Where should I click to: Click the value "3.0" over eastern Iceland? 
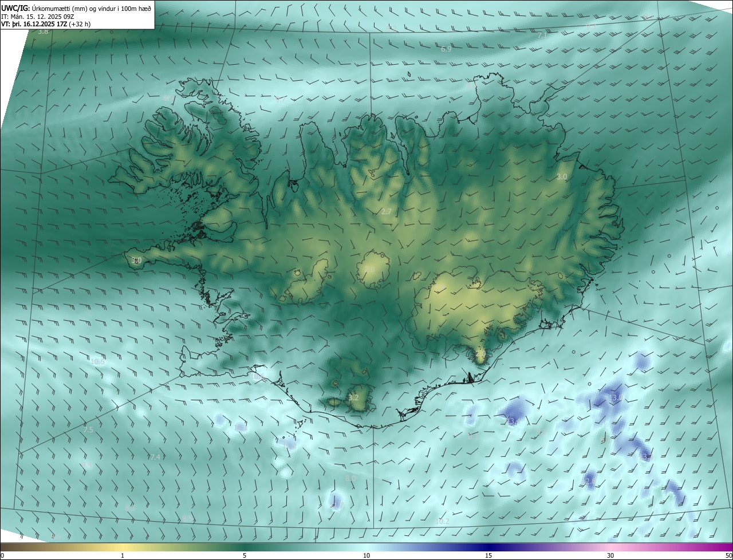(562, 177)
